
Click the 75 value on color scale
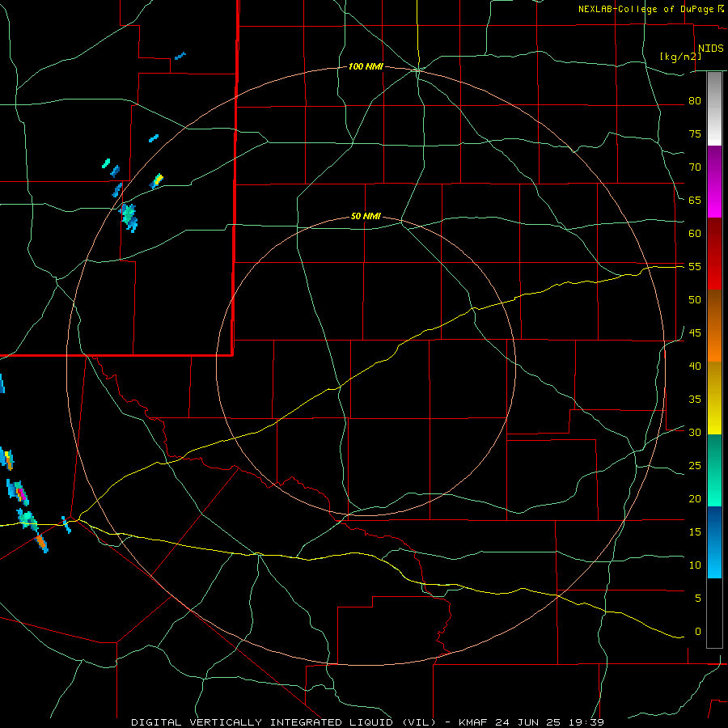pyautogui.click(x=695, y=133)
